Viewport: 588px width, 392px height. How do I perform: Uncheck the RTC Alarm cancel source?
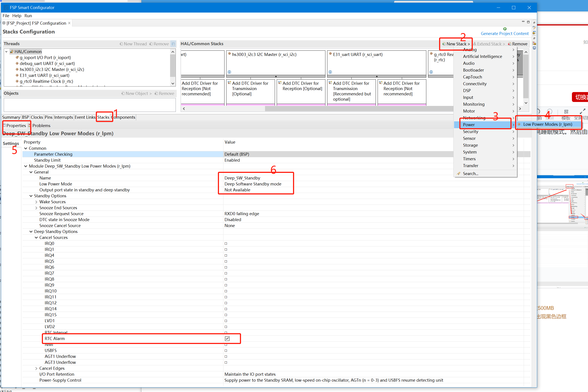[227, 338]
